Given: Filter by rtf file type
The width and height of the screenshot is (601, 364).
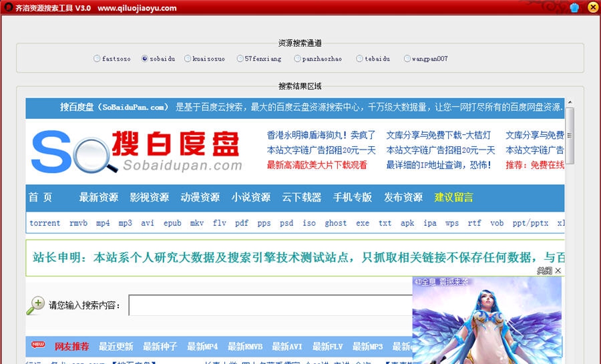Looking at the screenshot, I should (474, 223).
